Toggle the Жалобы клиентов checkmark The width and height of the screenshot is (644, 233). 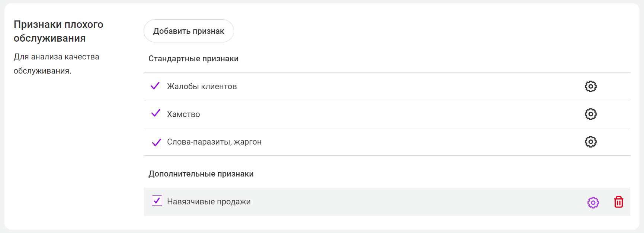(155, 86)
